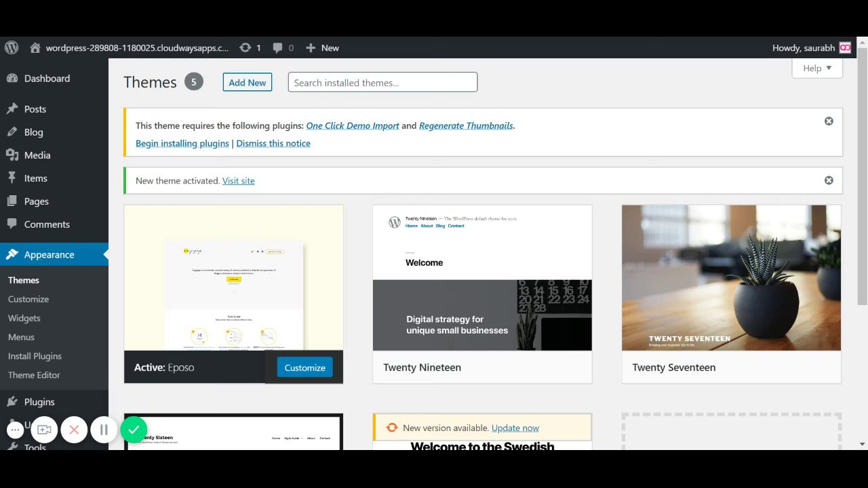Select the Twenty Sixteen theme preview
Screen dimensions: 868x488
233,432
